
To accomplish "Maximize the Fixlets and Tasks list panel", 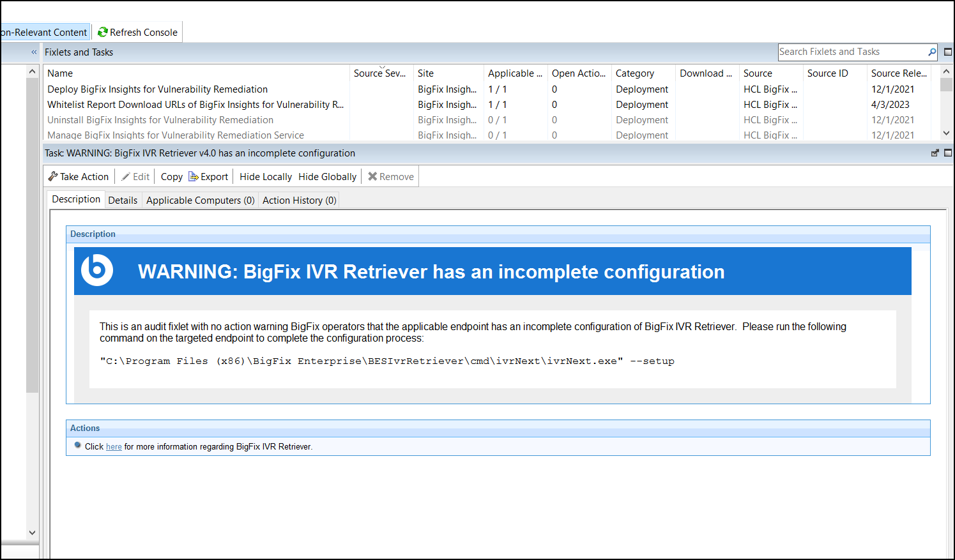I will coord(948,52).
